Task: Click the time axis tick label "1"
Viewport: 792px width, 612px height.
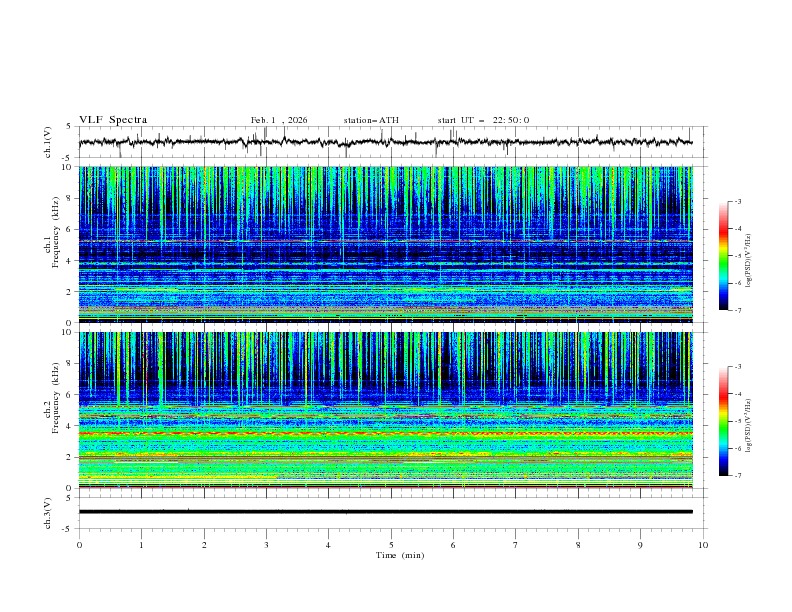Action: pos(141,545)
